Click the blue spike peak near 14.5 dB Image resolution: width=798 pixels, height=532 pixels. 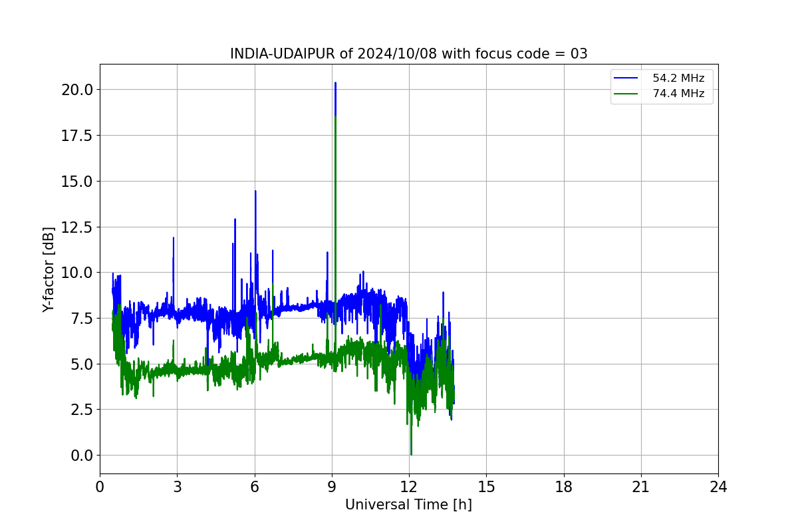255,192
